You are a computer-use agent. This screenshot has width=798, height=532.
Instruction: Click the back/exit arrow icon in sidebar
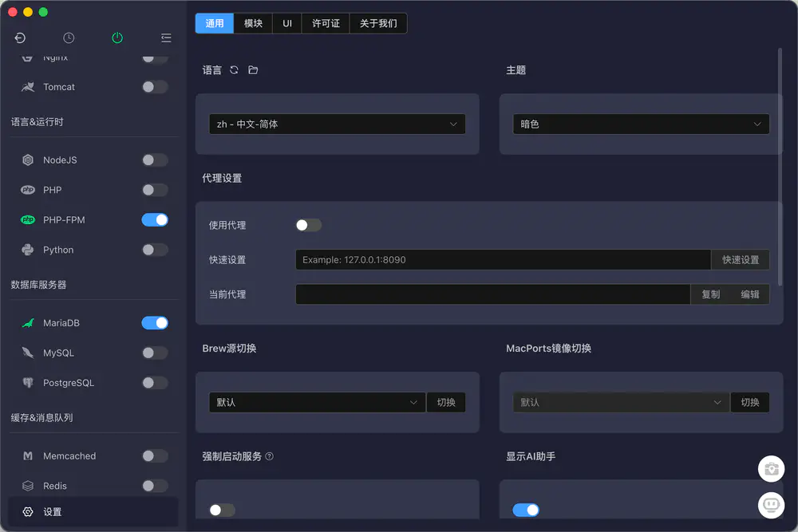20,38
